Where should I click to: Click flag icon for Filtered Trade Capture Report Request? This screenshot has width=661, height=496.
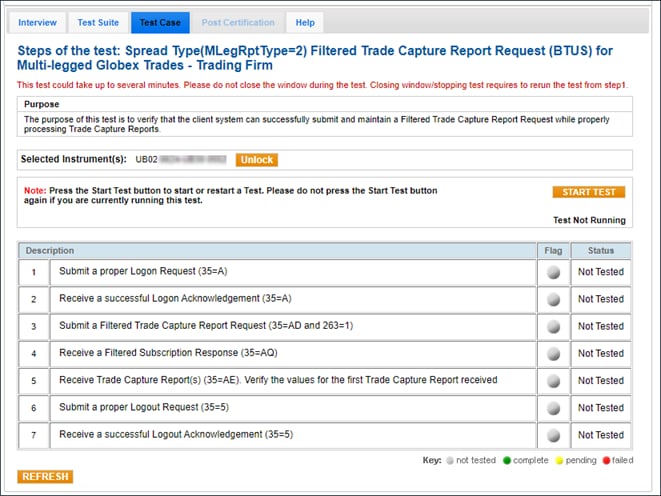(553, 326)
